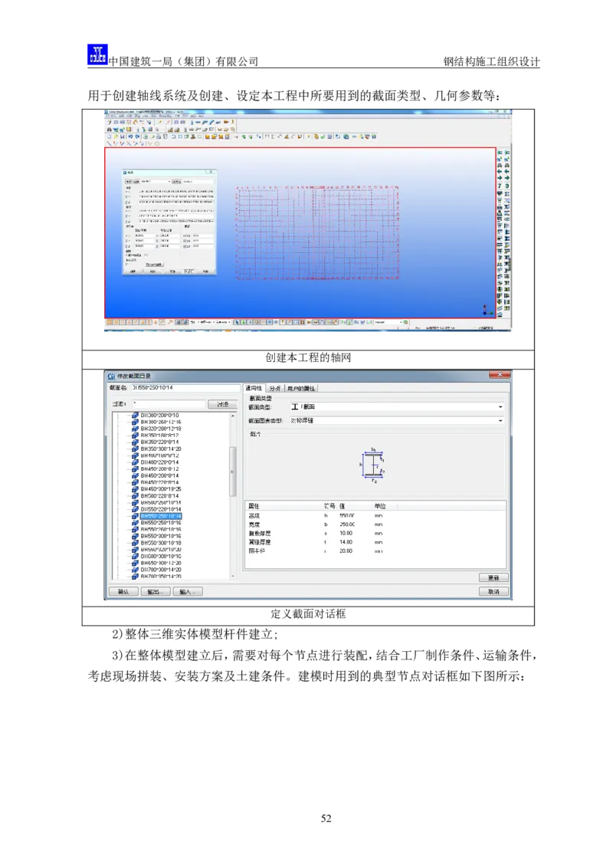This screenshot has height=868, width=613.
Task: Click the profile icon beside BH300*260*12*16
Action: [136, 422]
